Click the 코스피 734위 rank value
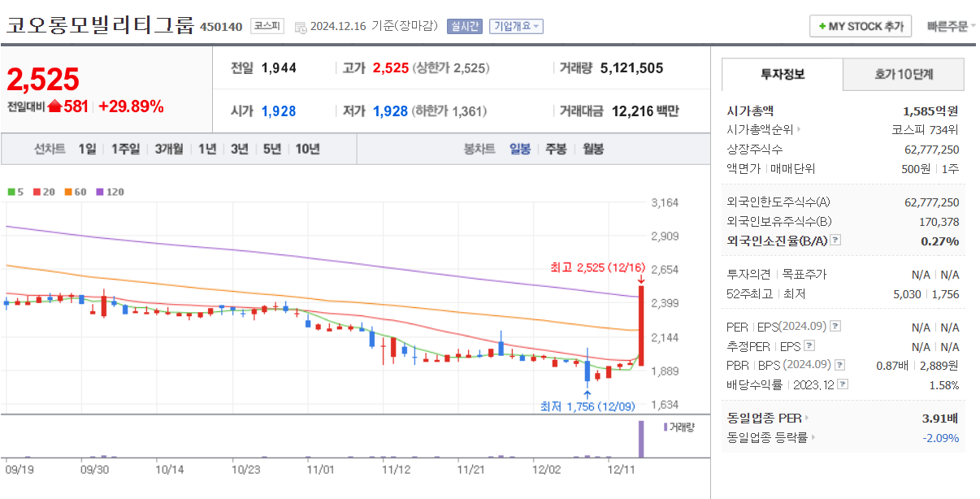The height and width of the screenshot is (499, 980). 925,129
